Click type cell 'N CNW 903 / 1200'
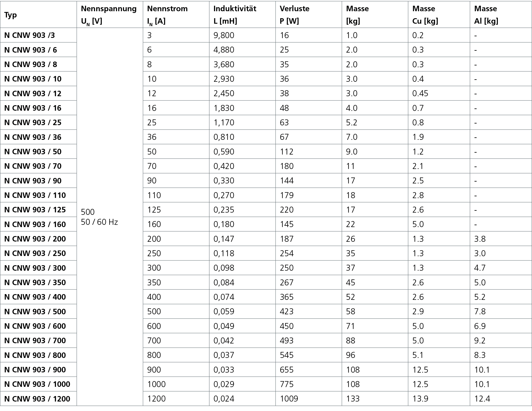The height and width of the screenshot is (411, 532). [x=38, y=399]
